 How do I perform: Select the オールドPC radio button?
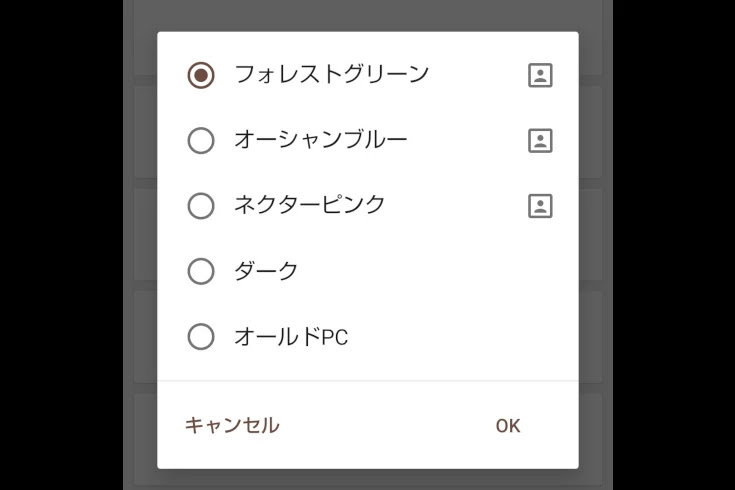coord(201,337)
